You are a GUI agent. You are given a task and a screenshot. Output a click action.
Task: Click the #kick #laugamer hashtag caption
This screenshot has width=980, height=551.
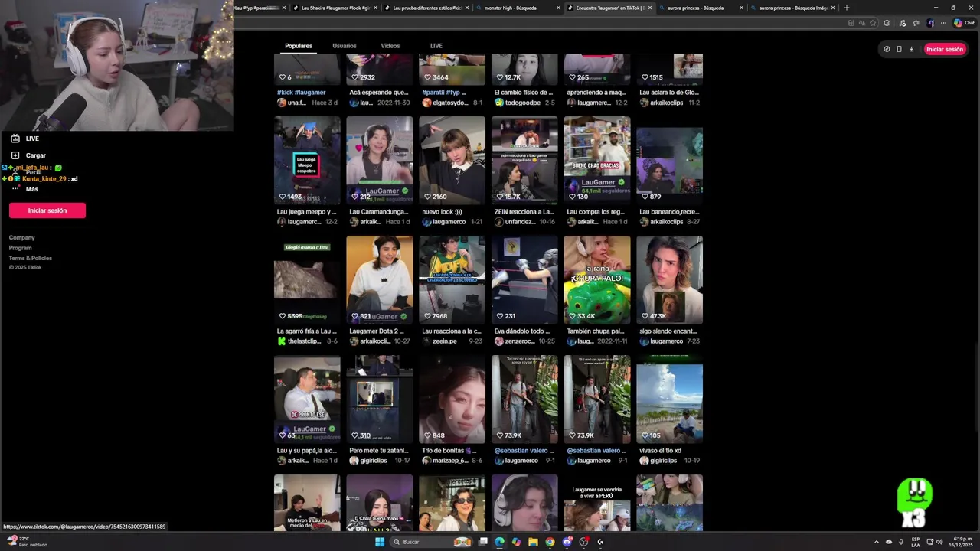[x=301, y=93]
